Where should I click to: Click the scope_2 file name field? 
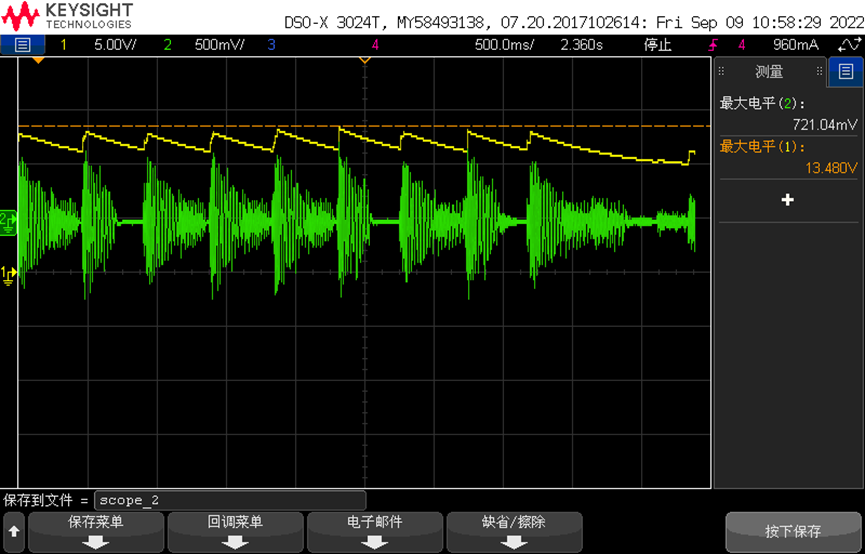click(230, 500)
